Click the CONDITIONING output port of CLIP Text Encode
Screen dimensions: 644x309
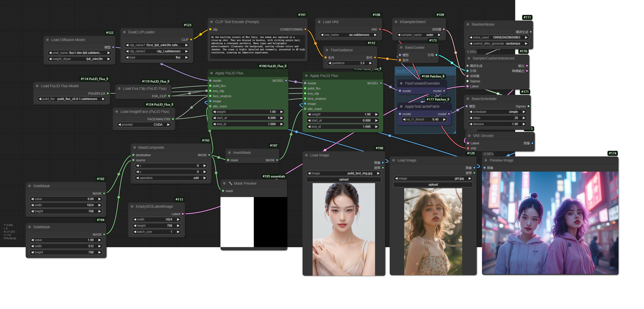[305, 29]
